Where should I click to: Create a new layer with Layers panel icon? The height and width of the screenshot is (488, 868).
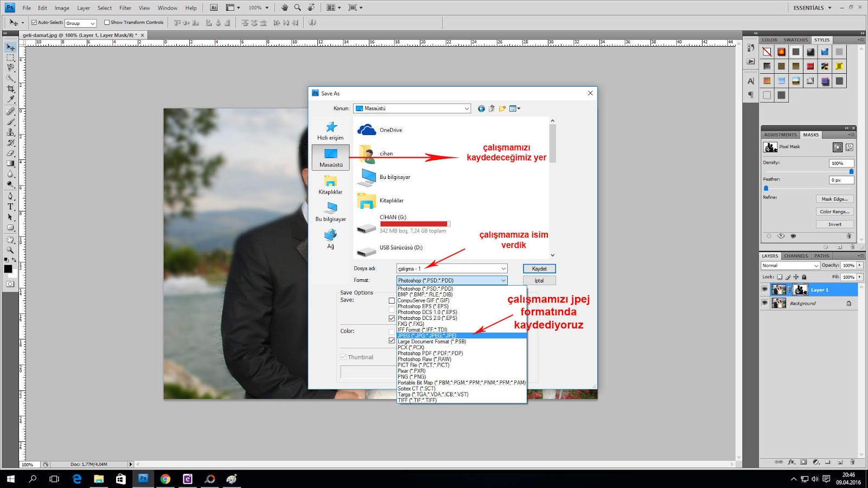coord(840,462)
